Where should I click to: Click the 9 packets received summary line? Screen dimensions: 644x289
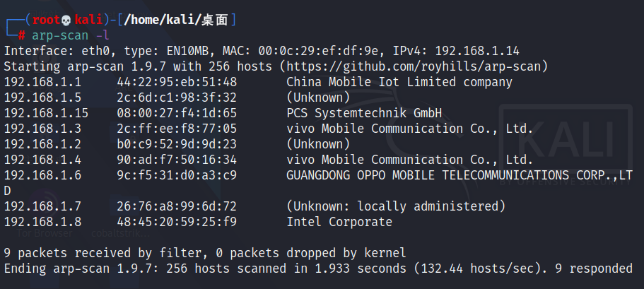pyautogui.click(x=205, y=253)
